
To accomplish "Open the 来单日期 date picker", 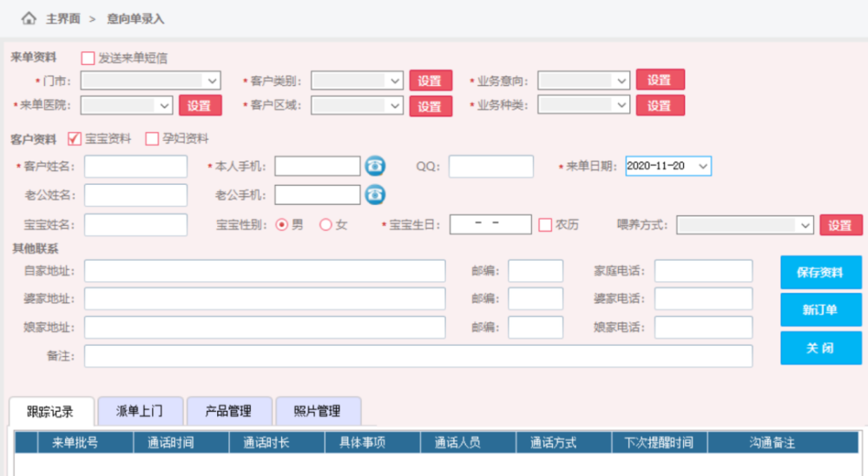I will (x=668, y=166).
